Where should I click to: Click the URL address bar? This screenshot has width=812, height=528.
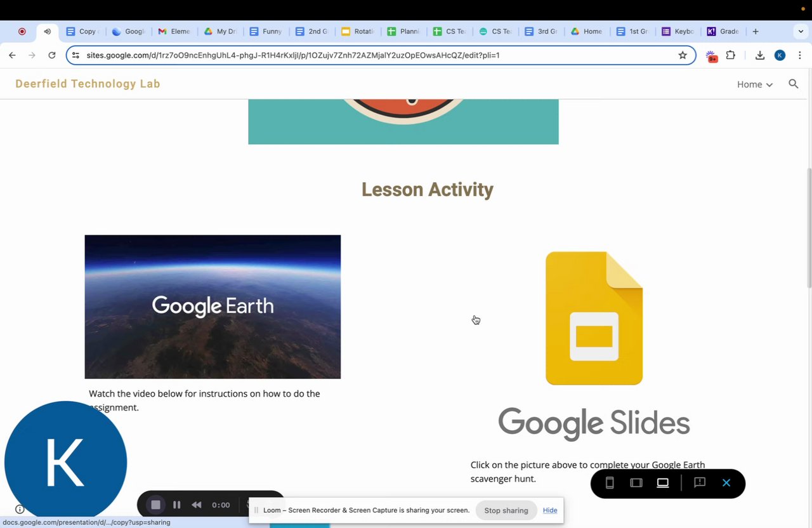(x=381, y=55)
